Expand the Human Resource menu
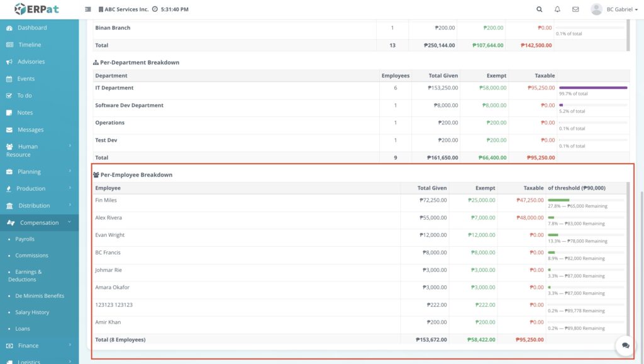 click(x=38, y=150)
